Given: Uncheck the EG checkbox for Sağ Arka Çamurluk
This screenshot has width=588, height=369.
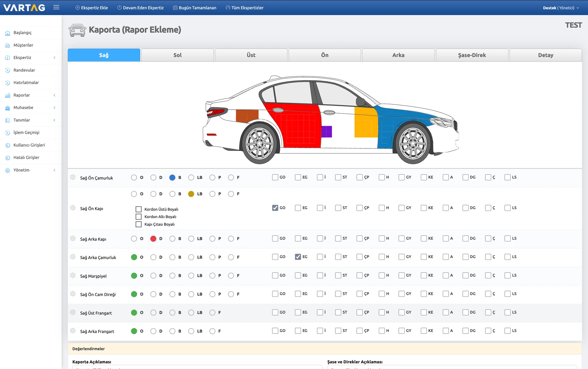Looking at the screenshot, I should coord(298,257).
